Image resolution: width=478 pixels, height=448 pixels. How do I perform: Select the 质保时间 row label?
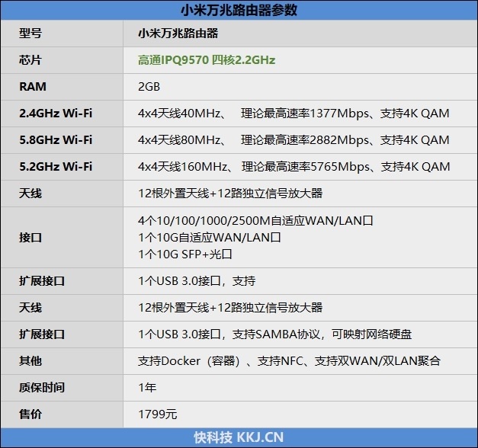(41, 388)
